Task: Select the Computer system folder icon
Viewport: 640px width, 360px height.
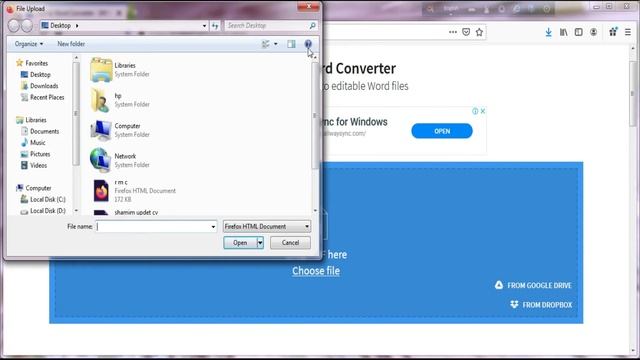Action: pos(101,130)
